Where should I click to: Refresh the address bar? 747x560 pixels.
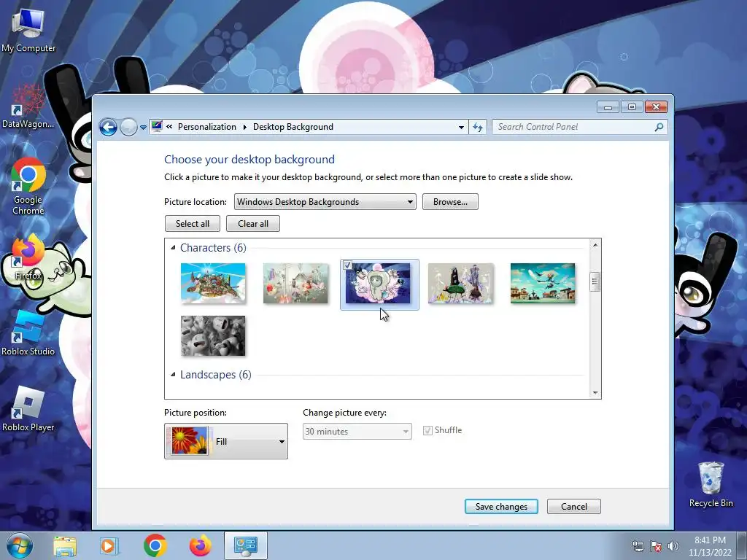click(478, 127)
